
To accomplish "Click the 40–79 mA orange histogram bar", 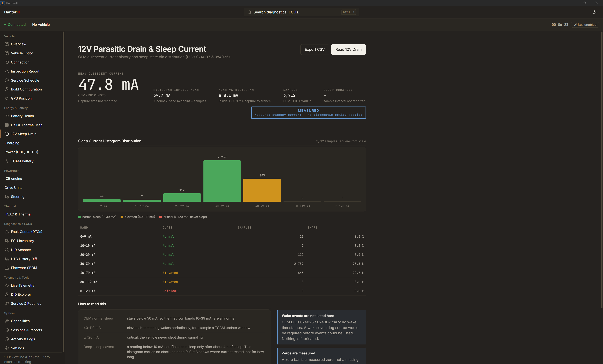I will (262, 190).
